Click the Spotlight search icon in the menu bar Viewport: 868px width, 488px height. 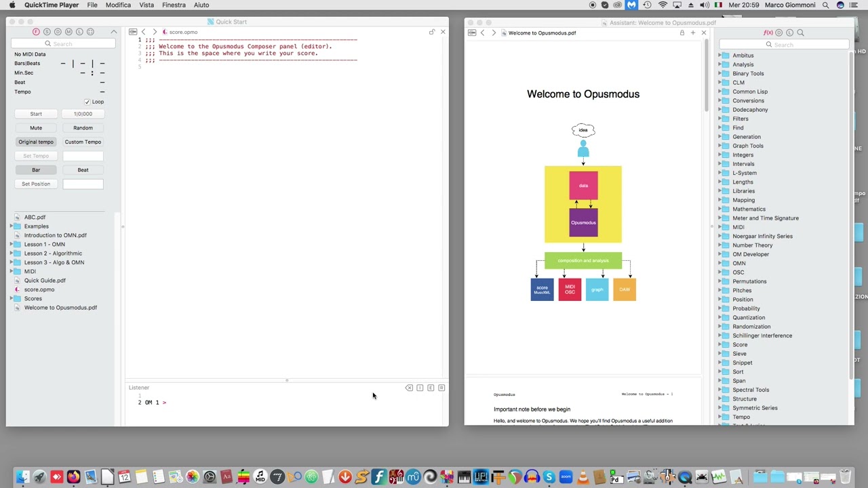point(825,5)
